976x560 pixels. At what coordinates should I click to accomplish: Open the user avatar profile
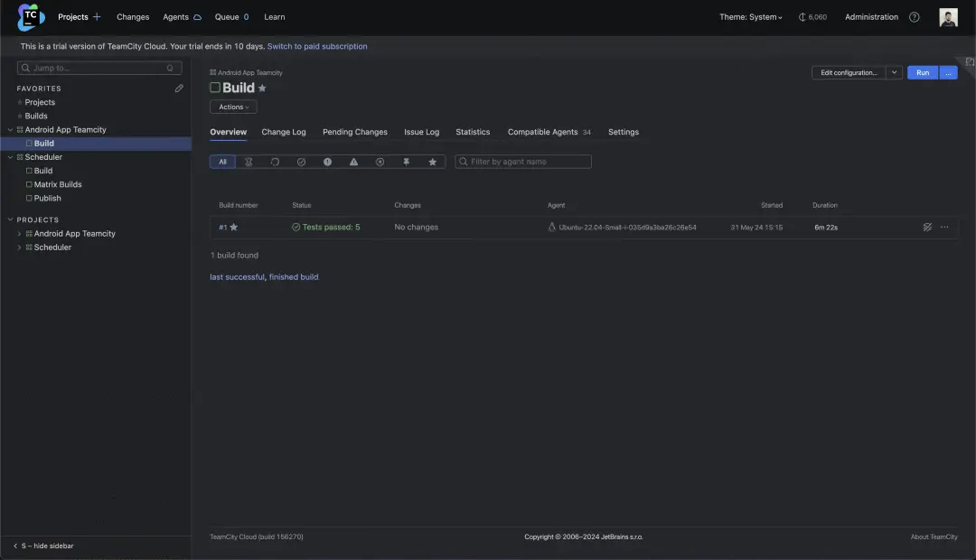click(948, 17)
